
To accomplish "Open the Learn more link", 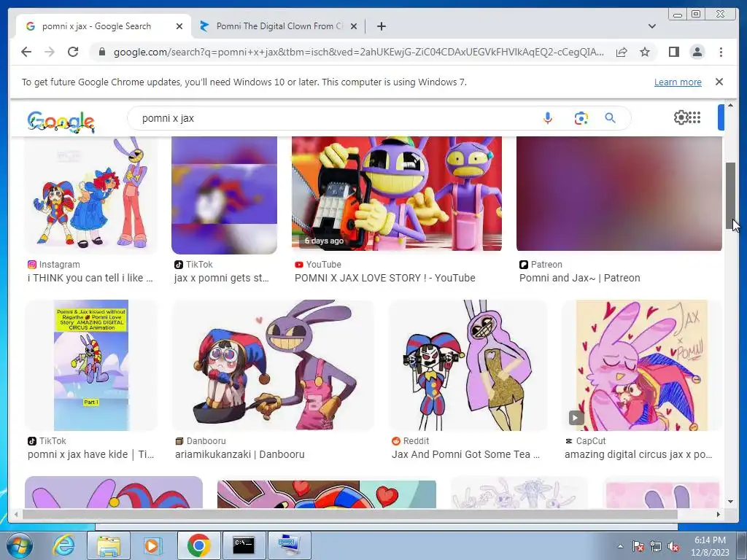I will 678,82.
